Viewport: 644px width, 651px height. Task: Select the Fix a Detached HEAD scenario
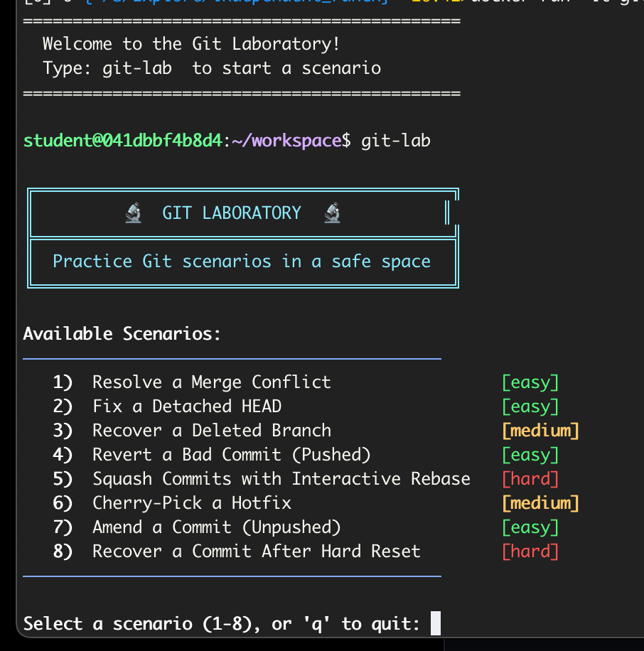tap(187, 407)
